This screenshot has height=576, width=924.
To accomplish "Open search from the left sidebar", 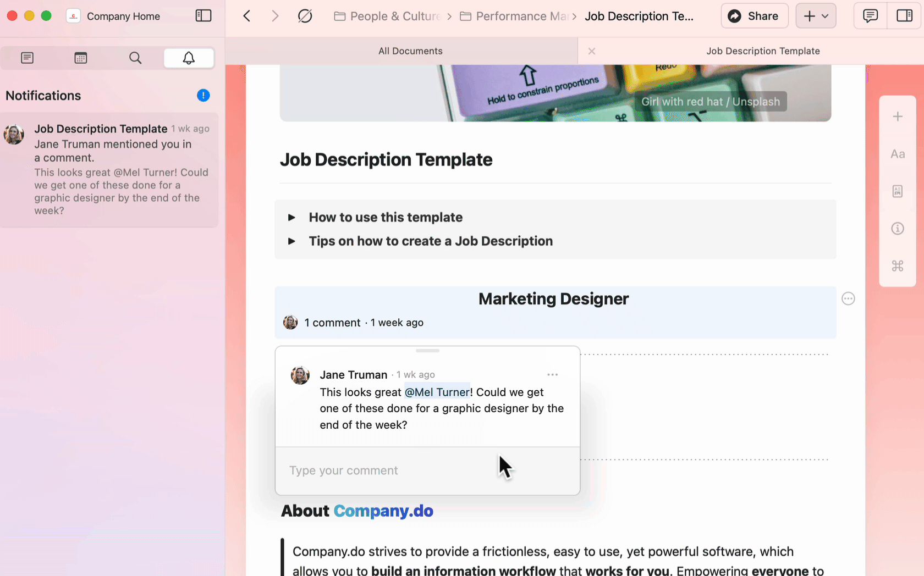I will coord(135,58).
